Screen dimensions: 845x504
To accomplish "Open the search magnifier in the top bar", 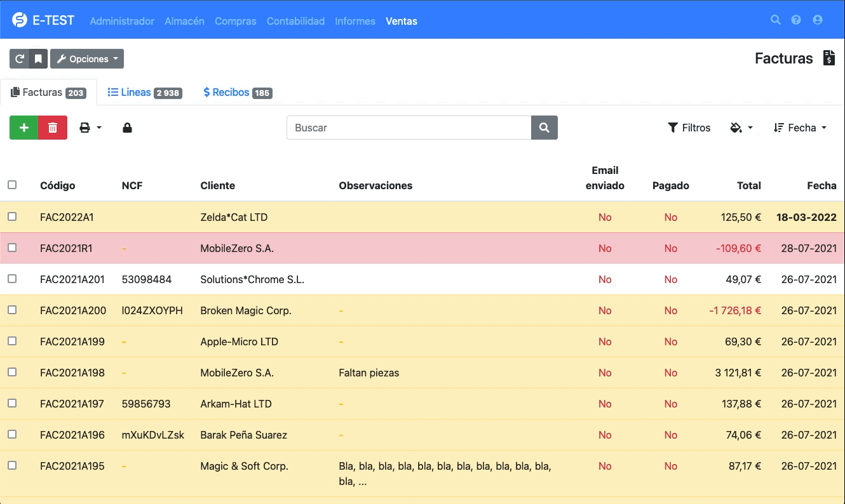I will tap(776, 20).
